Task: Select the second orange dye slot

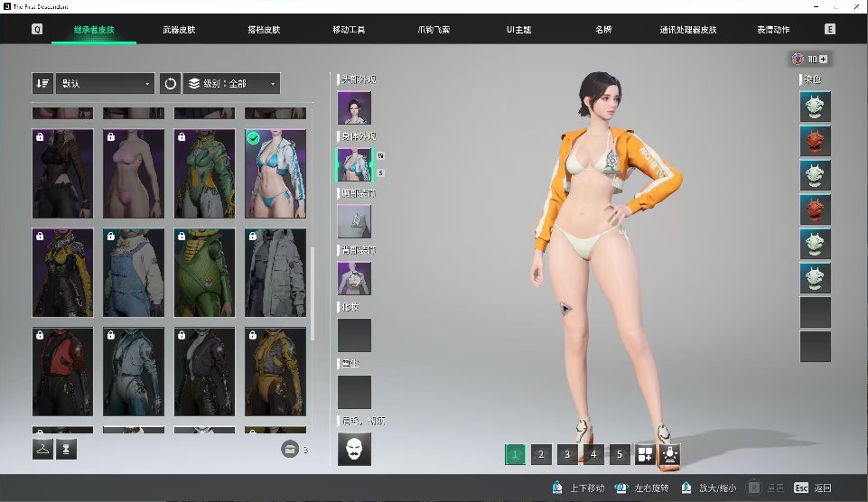Action: pos(815,141)
